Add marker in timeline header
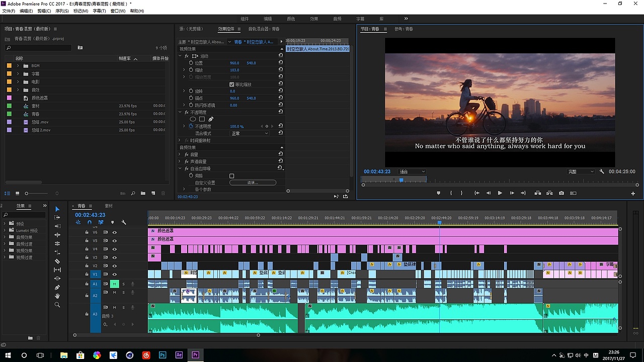 point(112,222)
